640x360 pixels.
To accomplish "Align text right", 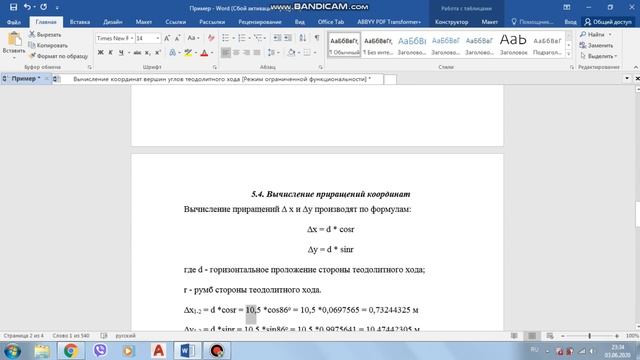I will tap(246, 53).
